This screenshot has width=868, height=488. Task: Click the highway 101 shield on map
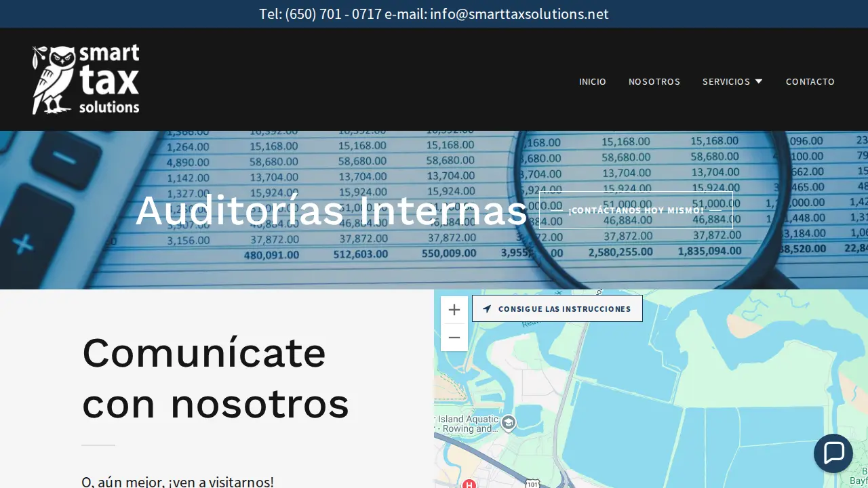532,483
